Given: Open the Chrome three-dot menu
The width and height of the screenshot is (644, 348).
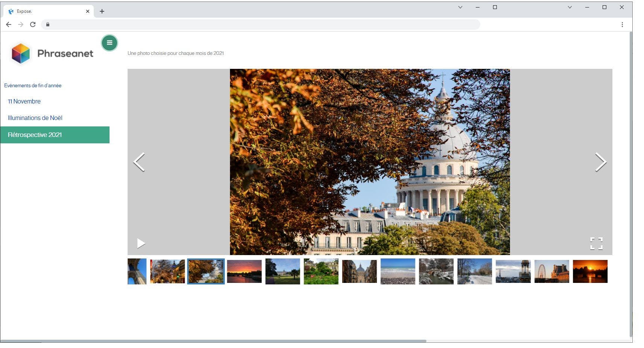Looking at the screenshot, I should 622,24.
